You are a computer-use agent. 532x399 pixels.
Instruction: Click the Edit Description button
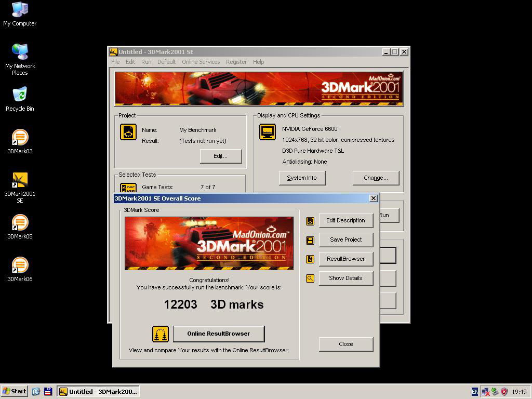click(345, 220)
